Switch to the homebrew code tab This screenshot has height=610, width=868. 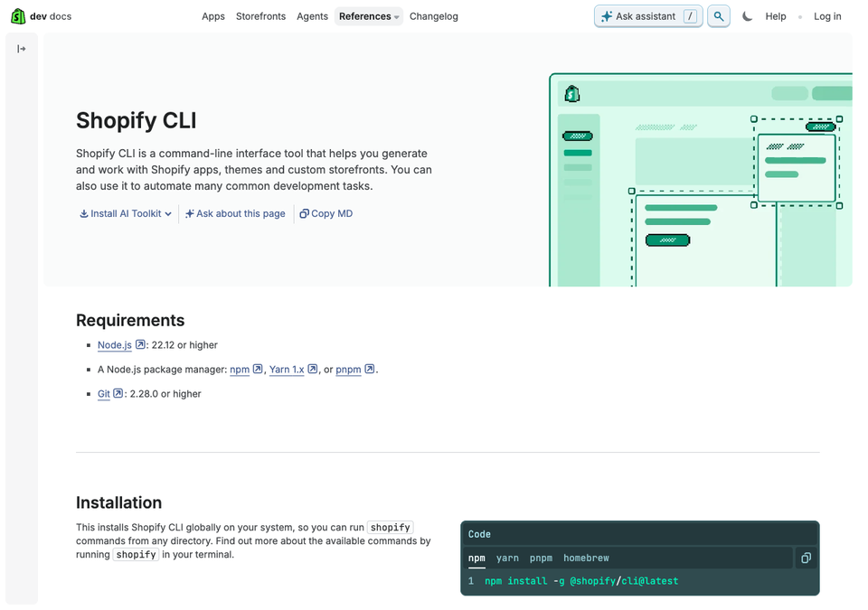(x=586, y=558)
